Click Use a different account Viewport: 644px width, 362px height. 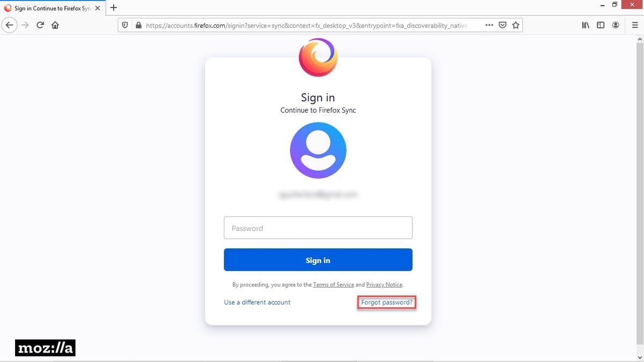coord(257,302)
